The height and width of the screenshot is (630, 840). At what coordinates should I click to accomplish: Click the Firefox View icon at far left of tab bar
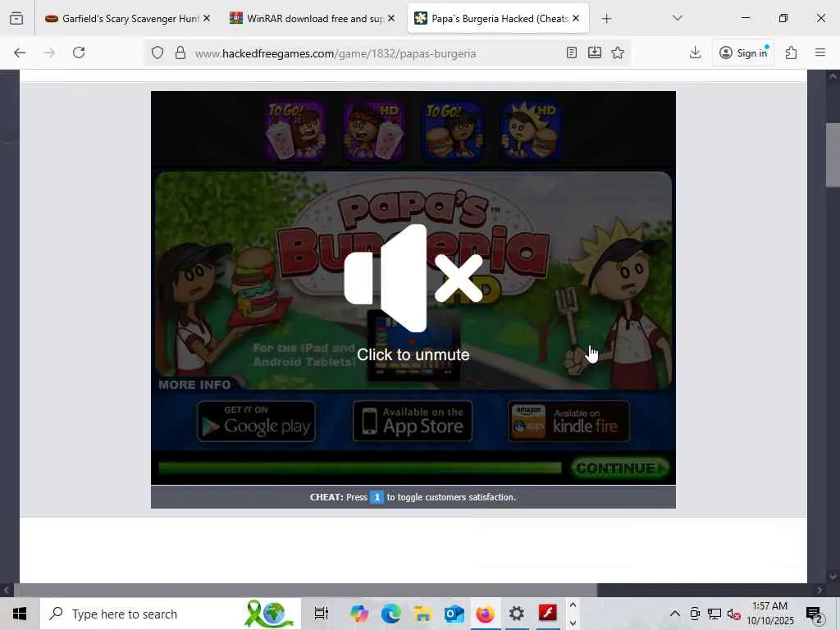pos(16,19)
